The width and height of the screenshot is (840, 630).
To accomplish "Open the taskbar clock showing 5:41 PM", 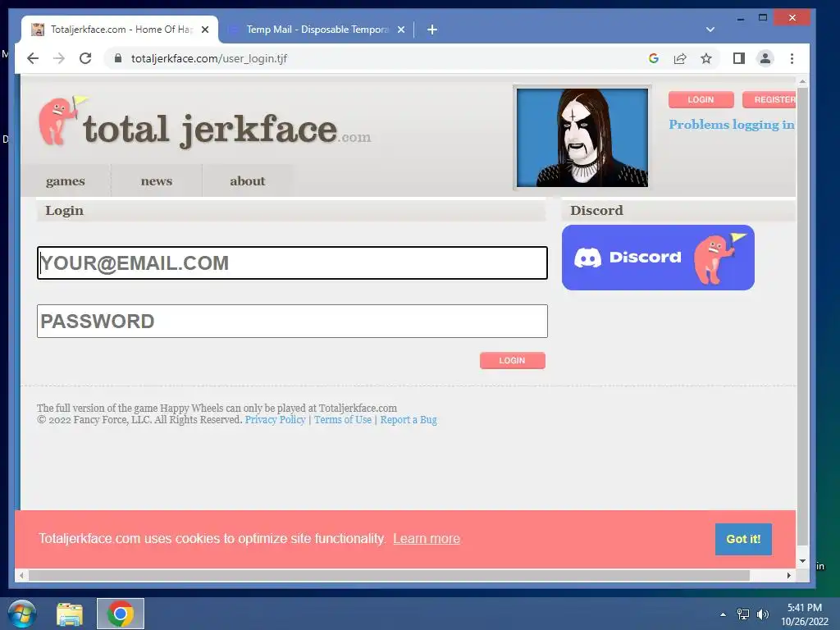I will coord(804,614).
